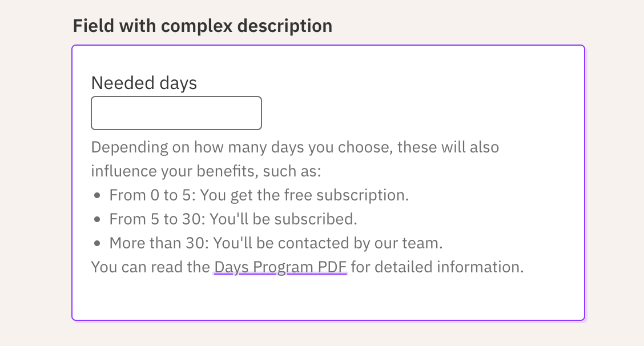Viewport: 644px width, 346px height.
Task: Select the Days Program PDF underlined text
Action: [280, 267]
